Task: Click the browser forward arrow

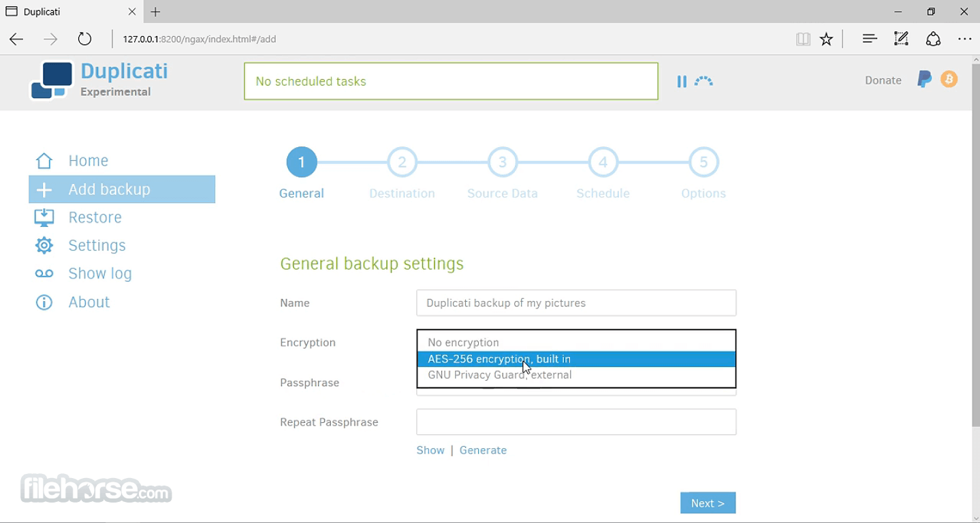Action: 50,39
